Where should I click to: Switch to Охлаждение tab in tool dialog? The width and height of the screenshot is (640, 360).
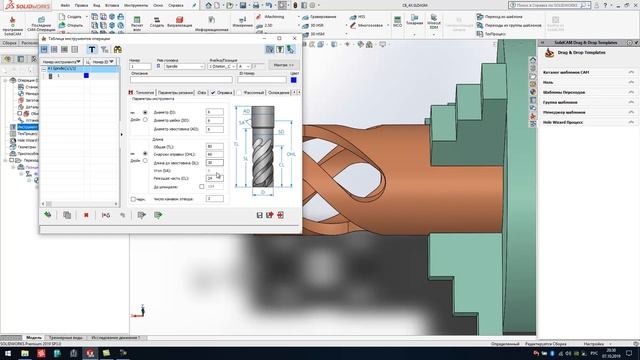(x=278, y=93)
